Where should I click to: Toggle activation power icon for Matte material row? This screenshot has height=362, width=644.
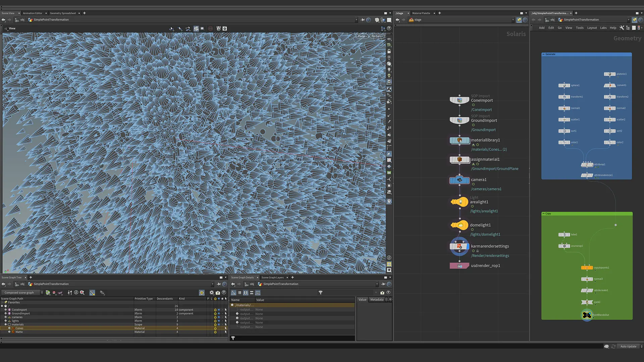[x=215, y=332]
